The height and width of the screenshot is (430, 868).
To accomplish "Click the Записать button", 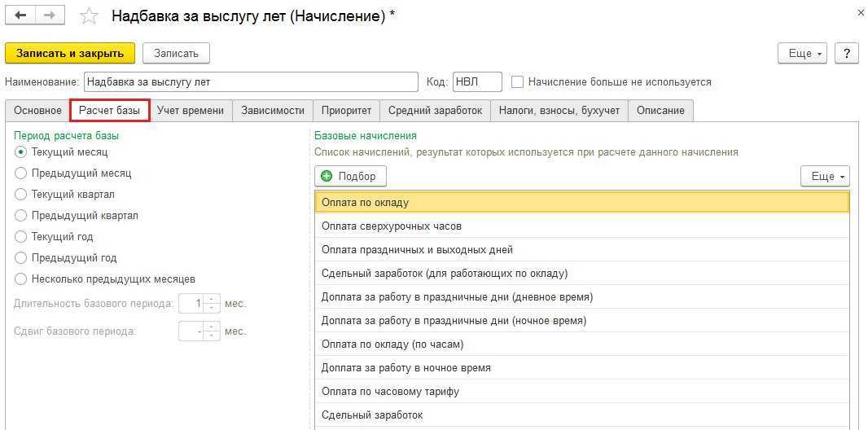I will pyautogui.click(x=176, y=53).
